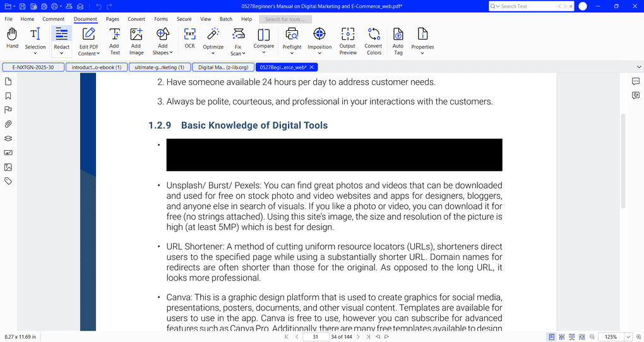This screenshot has height=342, width=644.
Task: Switch to the Pages ribbon tab
Action: 112,19
